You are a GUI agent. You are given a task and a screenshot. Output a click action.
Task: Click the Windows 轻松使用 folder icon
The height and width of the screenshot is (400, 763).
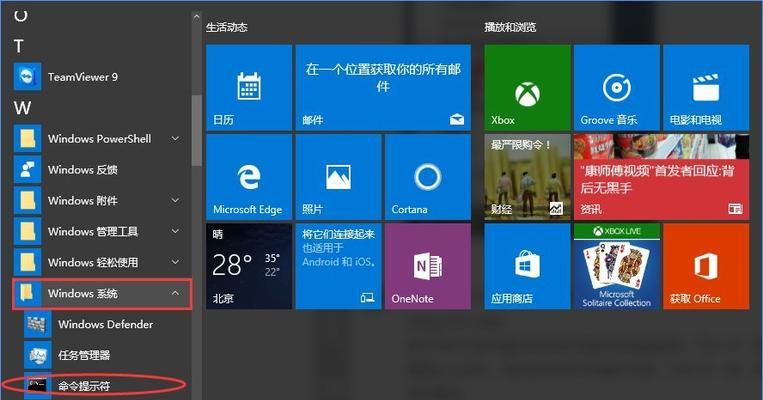point(27,262)
